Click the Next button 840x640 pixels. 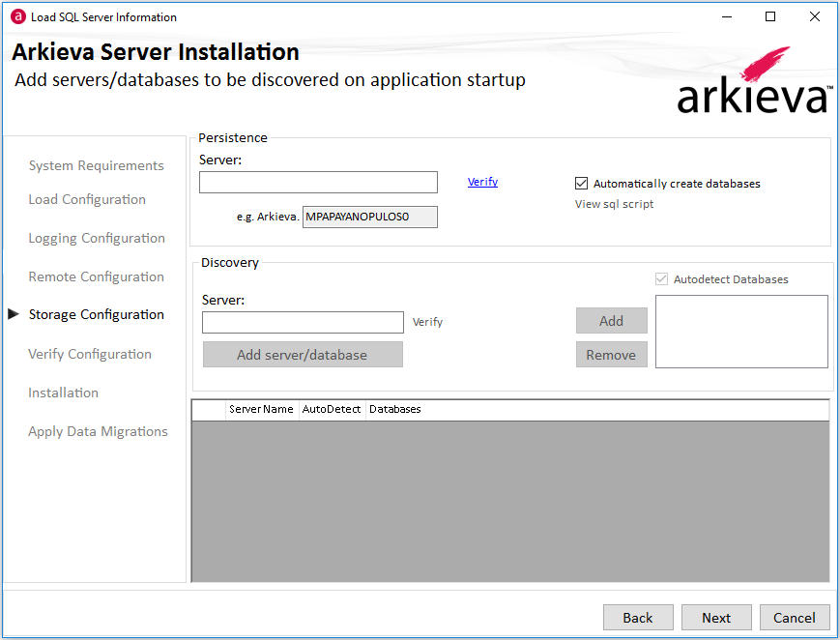[x=716, y=618]
